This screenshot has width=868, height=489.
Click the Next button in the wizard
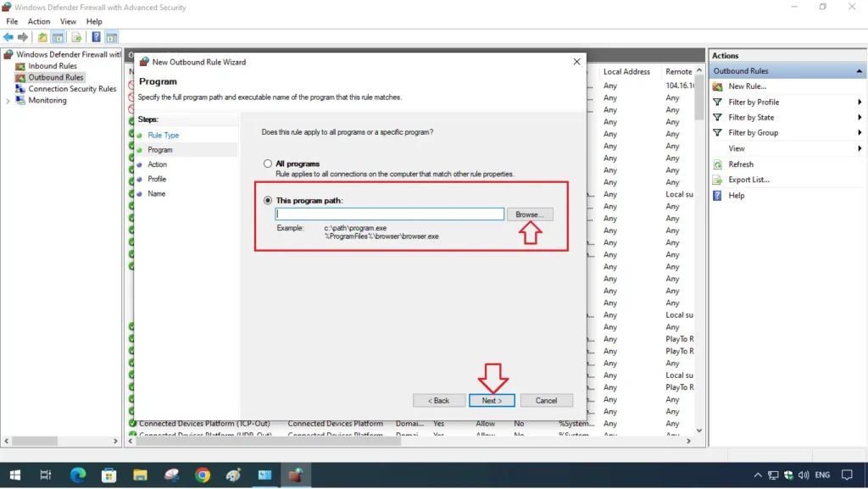[x=492, y=399]
